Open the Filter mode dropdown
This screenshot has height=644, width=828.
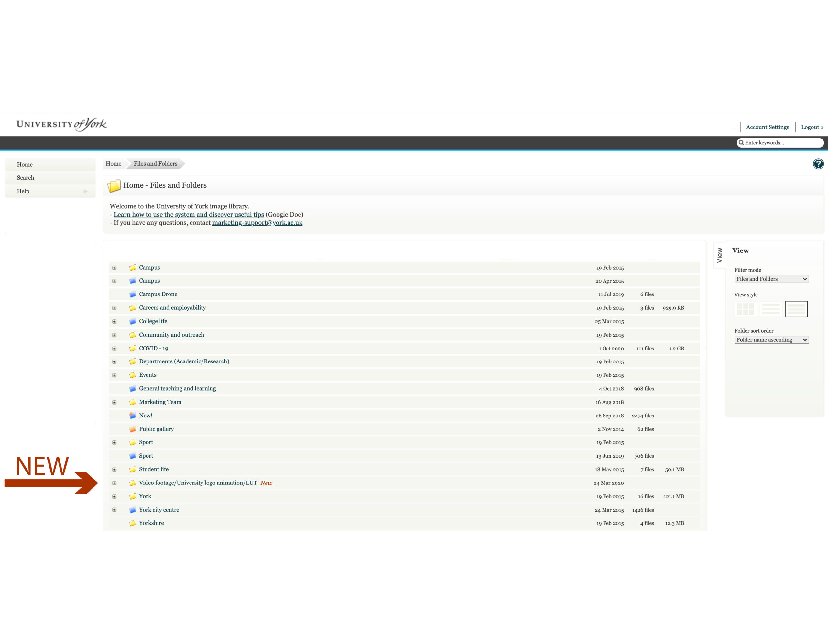[x=771, y=279]
